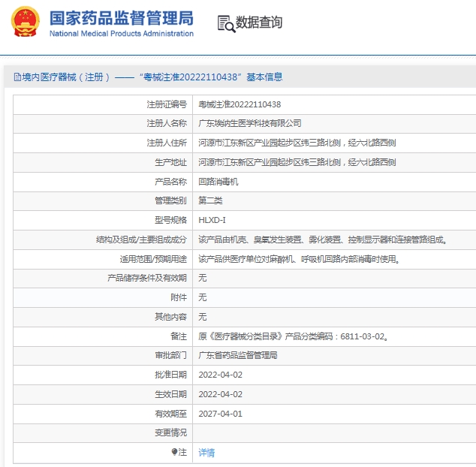Click 无 in 产品储存条件及有效期 row

203,278
